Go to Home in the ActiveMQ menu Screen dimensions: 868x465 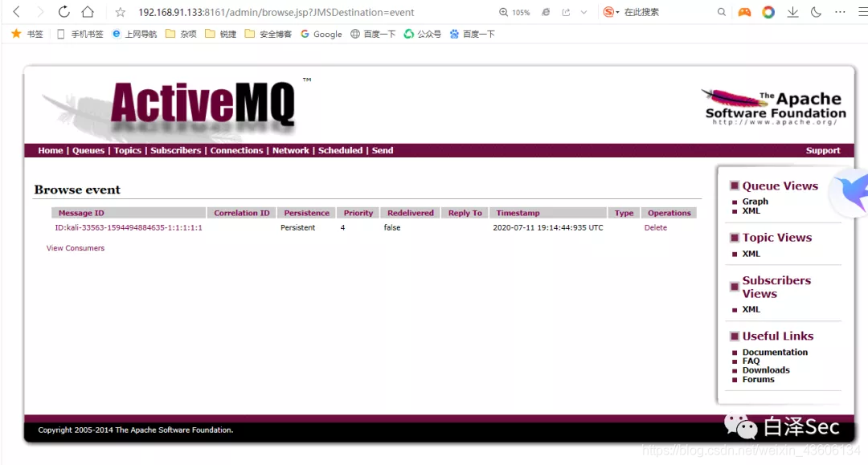coord(51,150)
